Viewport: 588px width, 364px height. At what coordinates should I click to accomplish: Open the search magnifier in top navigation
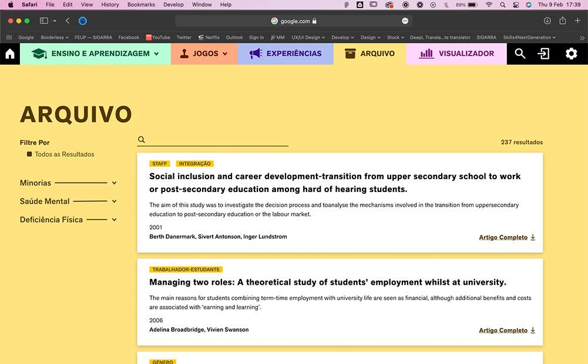520,54
